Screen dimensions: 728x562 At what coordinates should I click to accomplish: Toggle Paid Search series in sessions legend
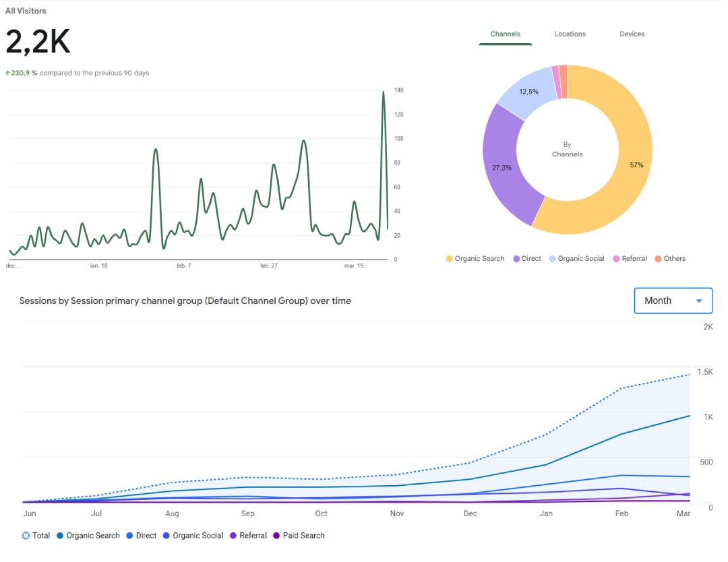[x=277, y=536]
